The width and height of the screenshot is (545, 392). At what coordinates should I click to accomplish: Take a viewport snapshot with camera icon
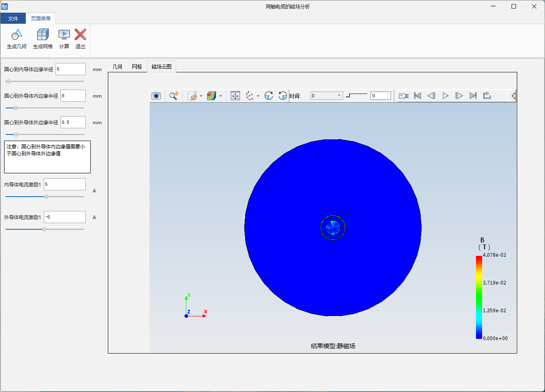coord(156,96)
